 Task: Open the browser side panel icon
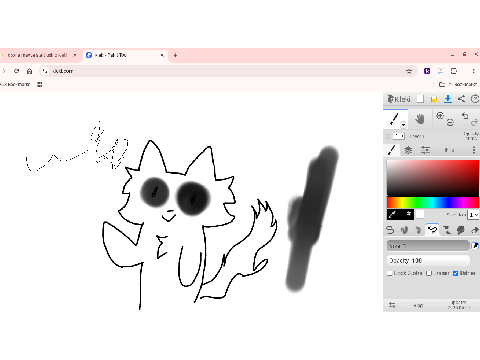pyautogui.click(x=454, y=71)
